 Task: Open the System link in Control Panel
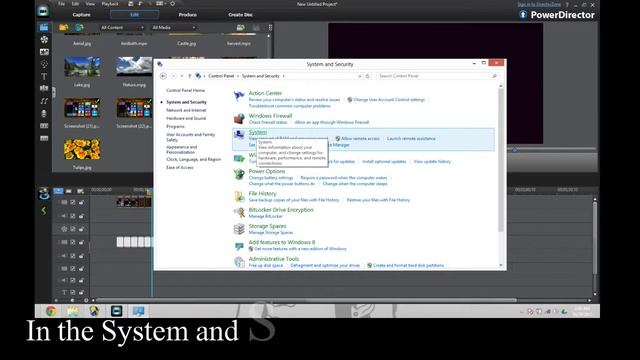tap(258, 132)
